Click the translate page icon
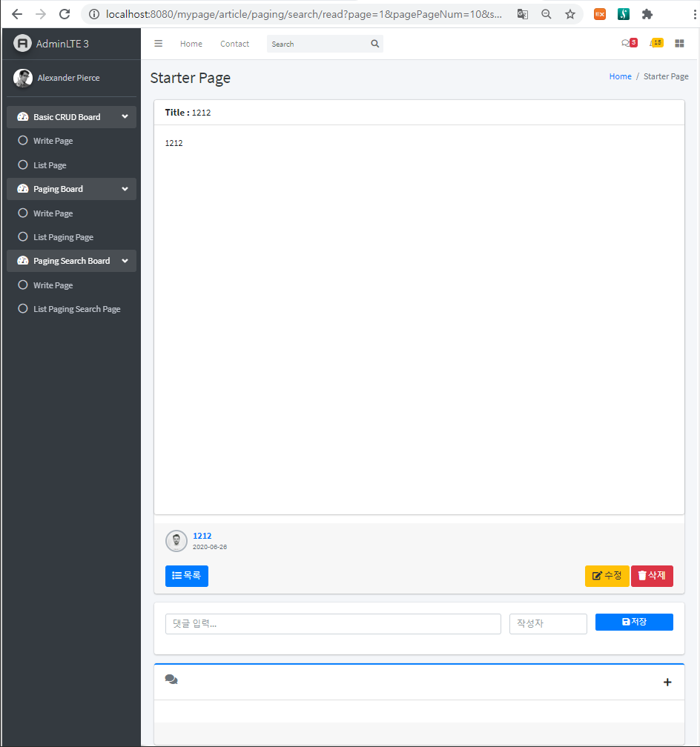Image resolution: width=700 pixels, height=747 pixels. (x=523, y=14)
